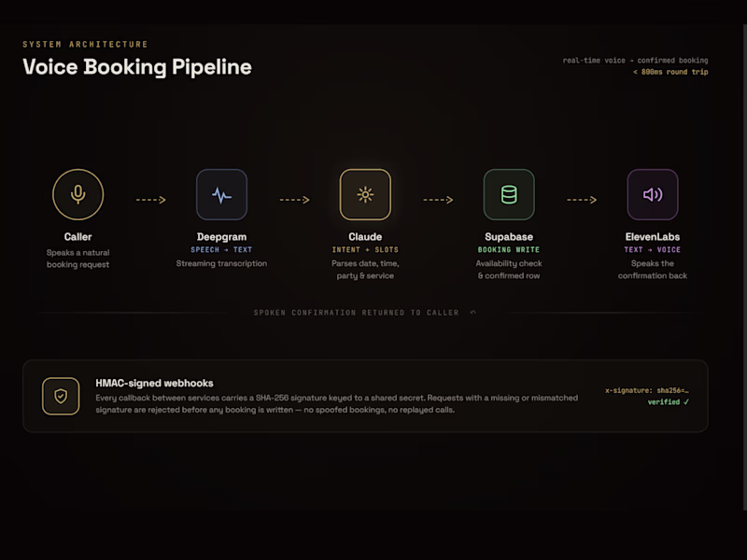Click the Streaming transcription description

[x=221, y=263]
